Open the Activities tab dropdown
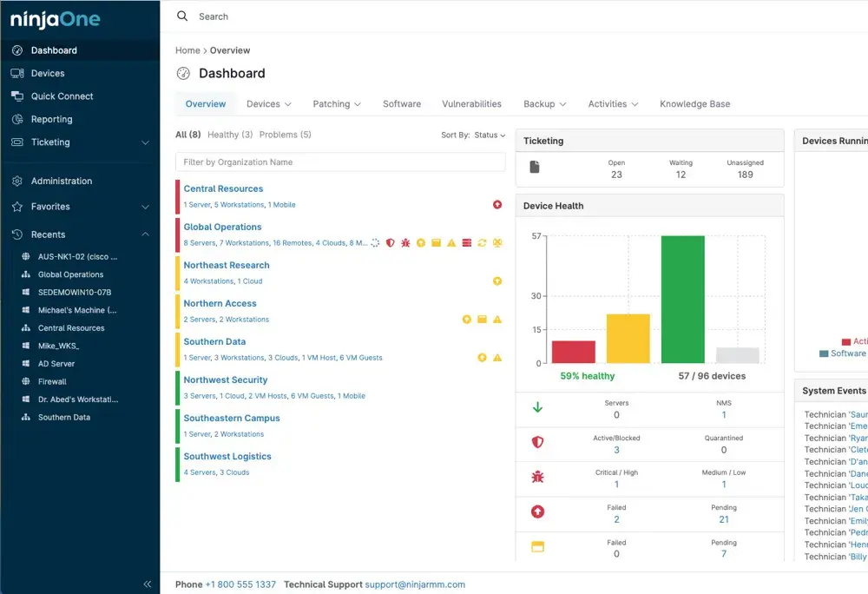The width and height of the screenshot is (868, 594). [x=613, y=104]
